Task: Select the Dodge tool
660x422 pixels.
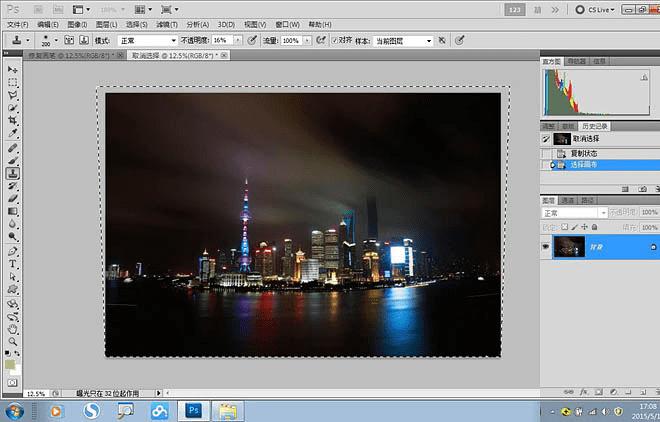Action: click(13, 236)
